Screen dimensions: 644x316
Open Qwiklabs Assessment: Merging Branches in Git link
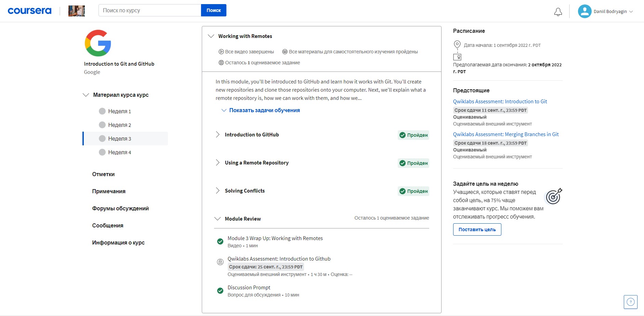click(x=506, y=134)
